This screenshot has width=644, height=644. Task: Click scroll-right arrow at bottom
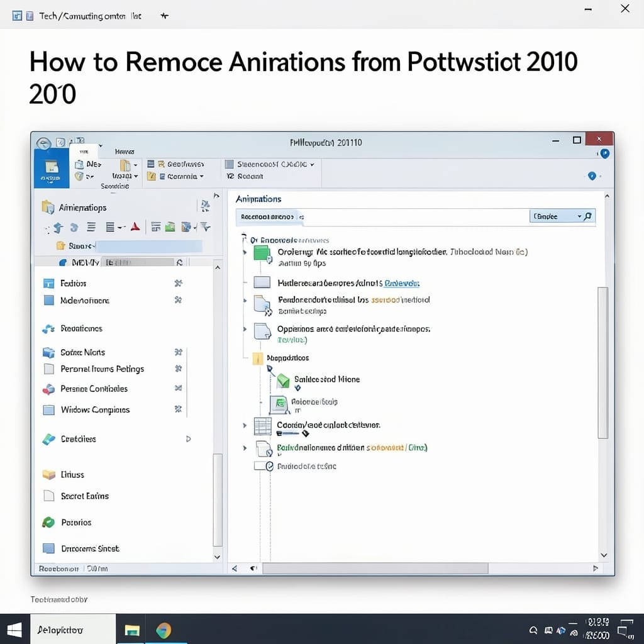pos(596,569)
